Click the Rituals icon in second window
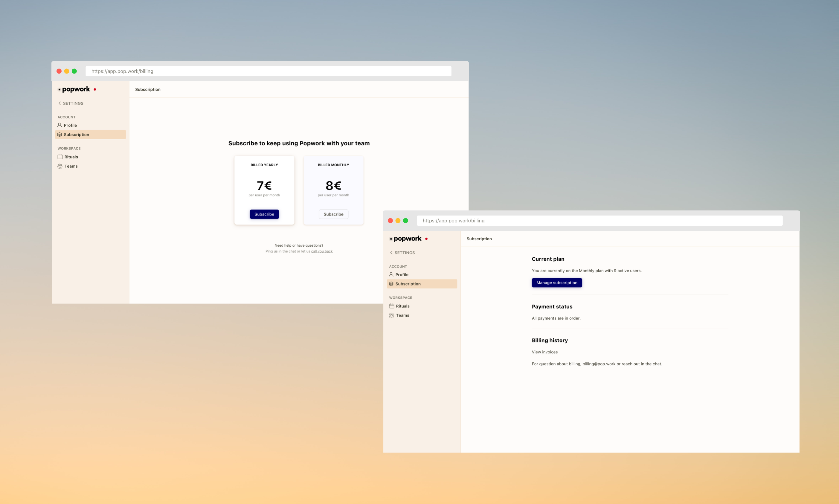The height and width of the screenshot is (504, 839). (391, 306)
